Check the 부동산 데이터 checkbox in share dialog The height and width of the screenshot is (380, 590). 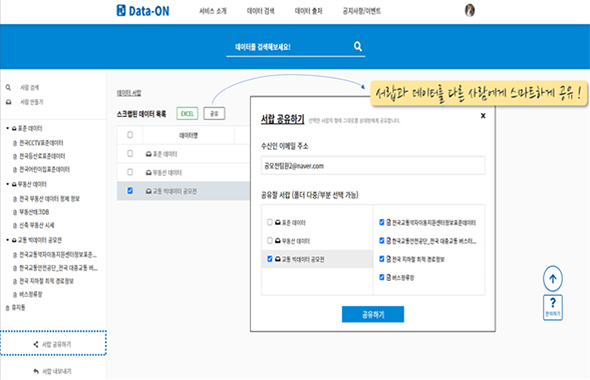[x=269, y=240]
